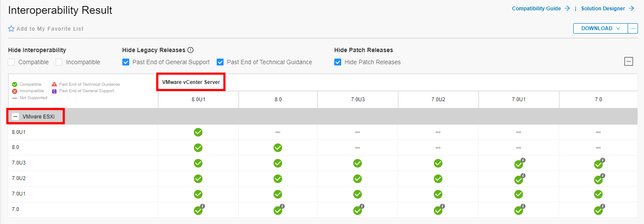This screenshot has height=224, width=644.
Task: Click compatible-with-note icon for ESXi 7.0 and vCenter 7.0U2
Action: (439, 210)
